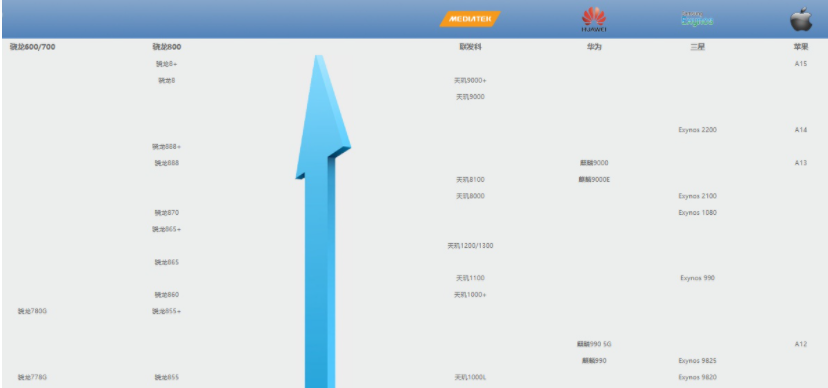This screenshot has width=828, height=388.
Task: Click the A15 chip entry
Action: [x=801, y=64]
